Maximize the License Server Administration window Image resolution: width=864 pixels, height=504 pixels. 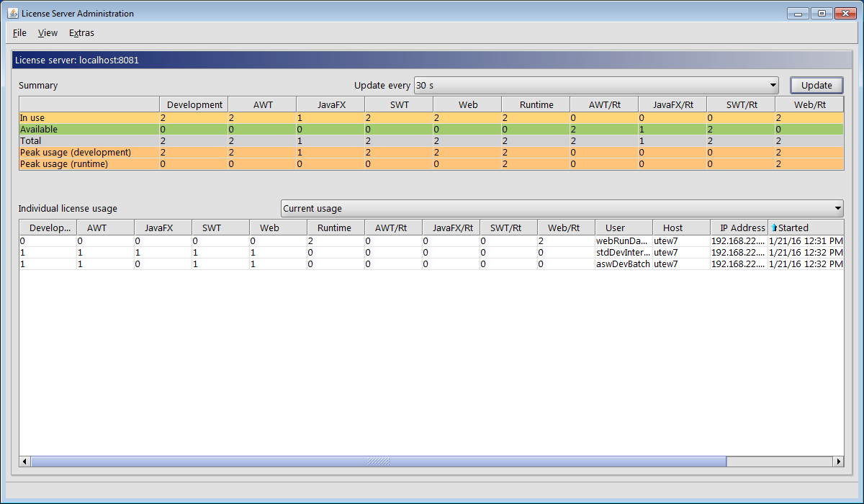click(x=821, y=13)
